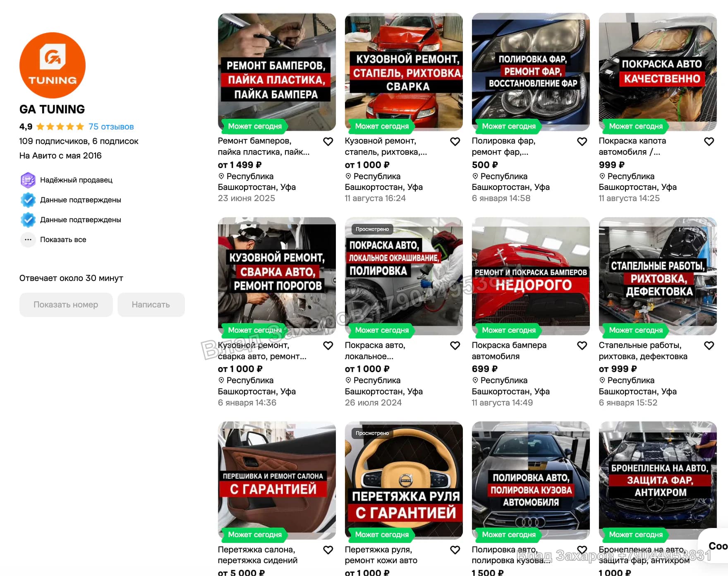The height and width of the screenshot is (576, 728).
Task: Click the 'Показать номер' button
Action: (x=66, y=305)
